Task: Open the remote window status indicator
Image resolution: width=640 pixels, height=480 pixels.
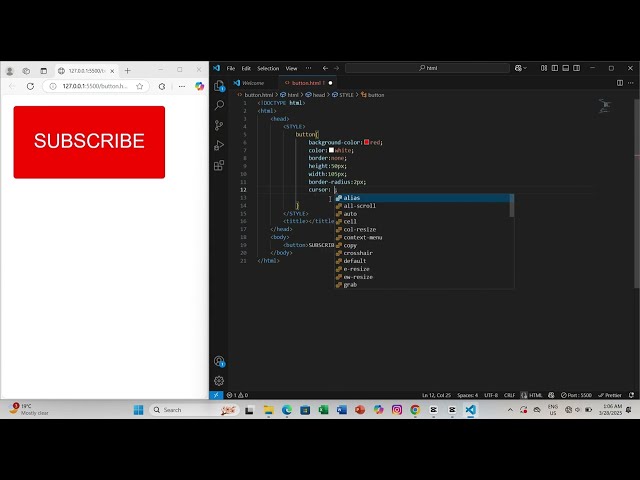Action: point(216,395)
